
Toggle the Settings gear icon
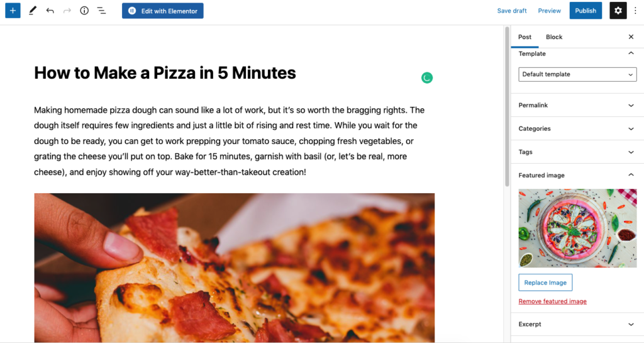pyautogui.click(x=618, y=11)
